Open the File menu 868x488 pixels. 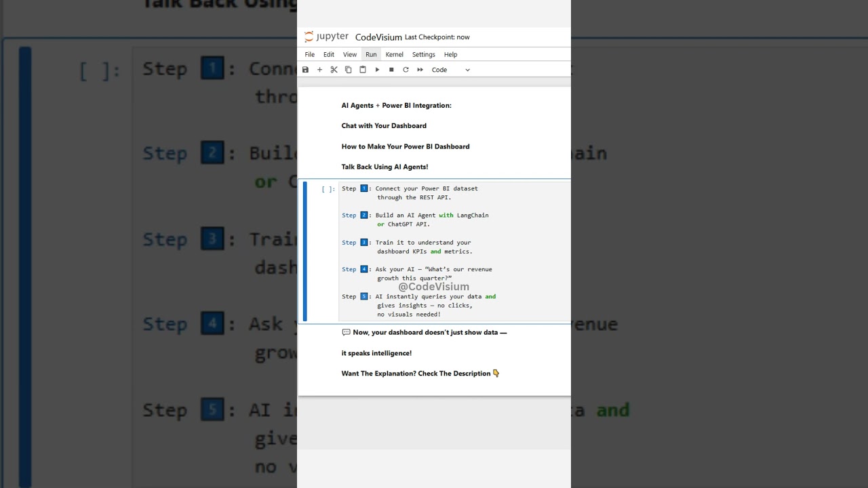click(310, 54)
